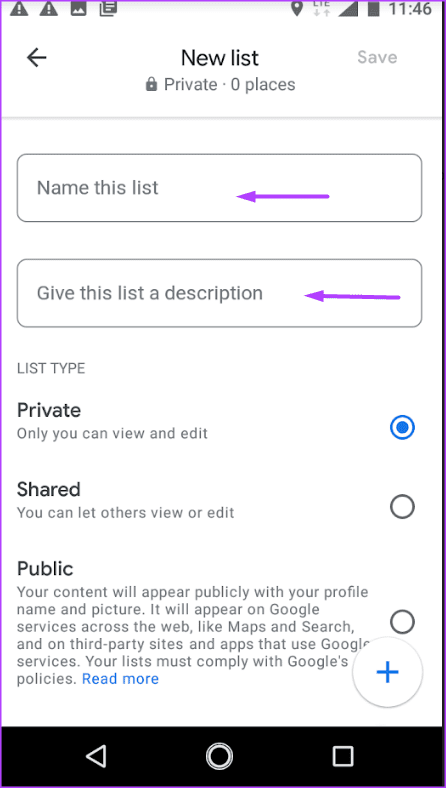Tap the New list title text
The image size is (446, 788).
pyautogui.click(x=220, y=58)
